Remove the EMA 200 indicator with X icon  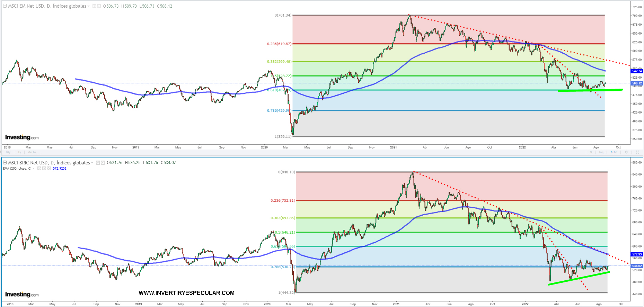[x=49, y=169]
